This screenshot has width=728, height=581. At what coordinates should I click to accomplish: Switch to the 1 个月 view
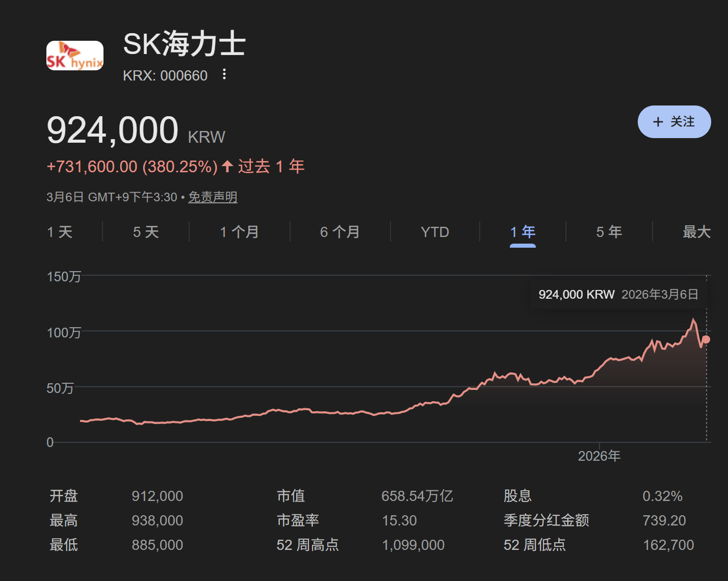[x=239, y=232]
